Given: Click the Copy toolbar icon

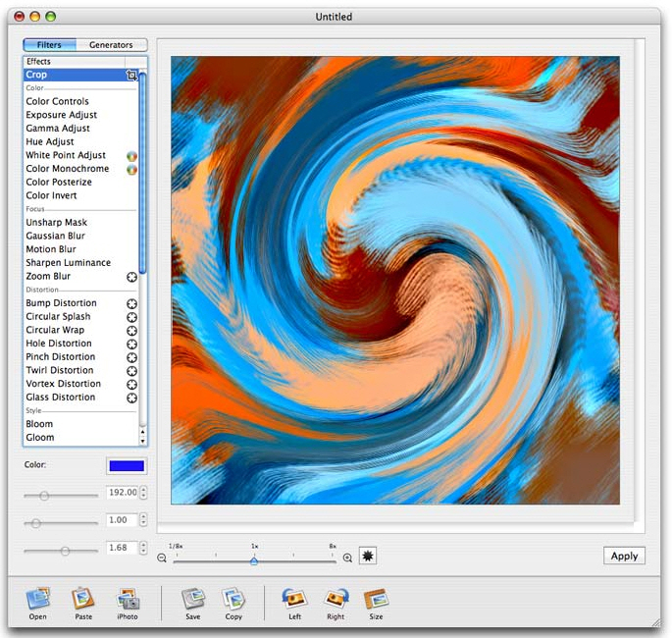Looking at the screenshot, I should click(233, 600).
